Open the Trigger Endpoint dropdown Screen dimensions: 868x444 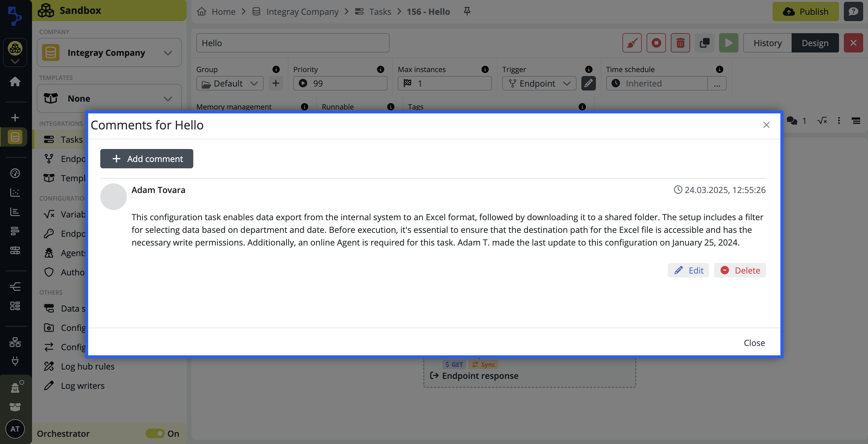[539, 83]
